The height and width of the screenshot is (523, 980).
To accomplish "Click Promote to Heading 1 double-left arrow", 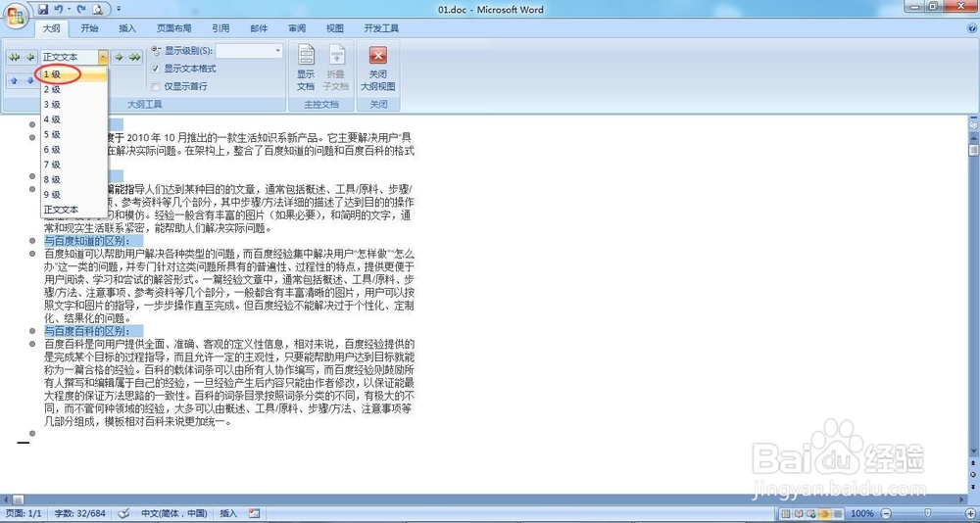I will coord(14,57).
